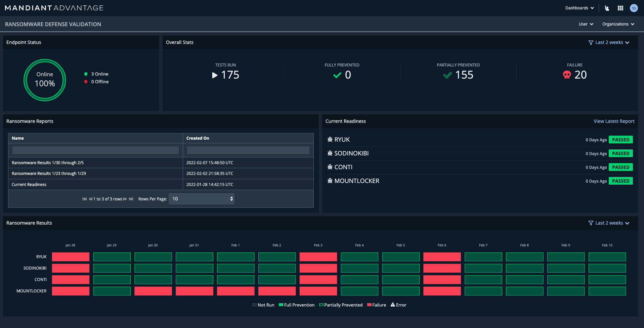The image size is (644, 328).
Task: Click the Partially Prevented legend swatch
Action: [321, 305]
